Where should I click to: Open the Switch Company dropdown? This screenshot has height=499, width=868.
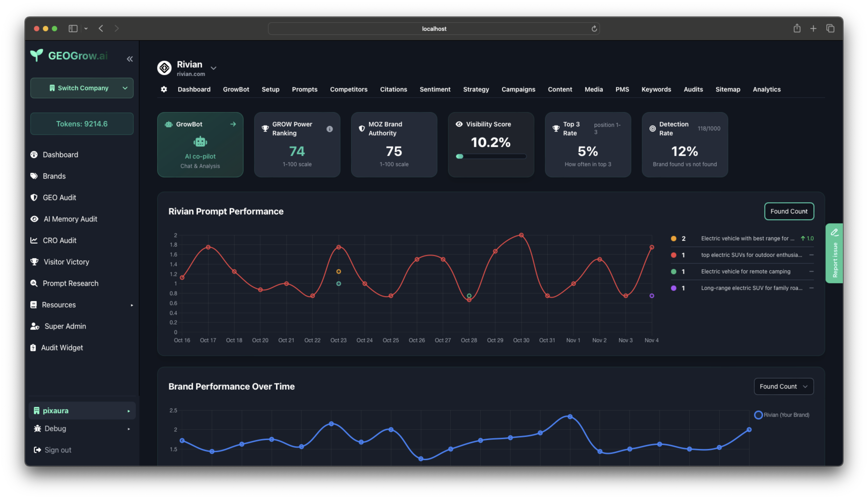pyautogui.click(x=82, y=88)
